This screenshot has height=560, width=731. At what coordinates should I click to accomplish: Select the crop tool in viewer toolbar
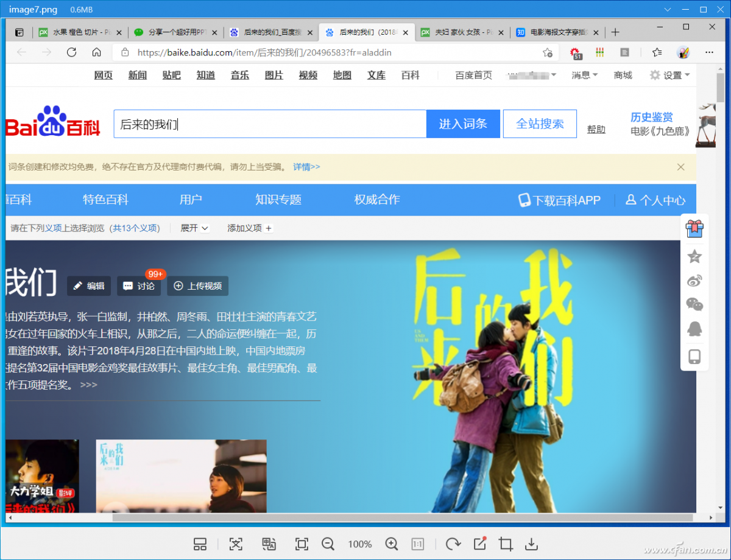pos(506,544)
